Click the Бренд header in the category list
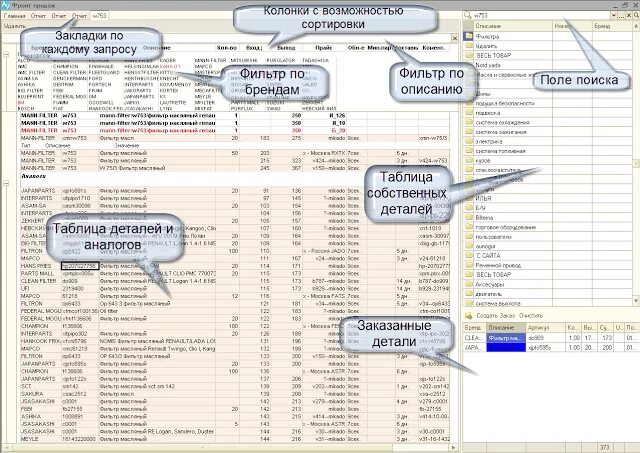640x453 pixels. pos(612,26)
